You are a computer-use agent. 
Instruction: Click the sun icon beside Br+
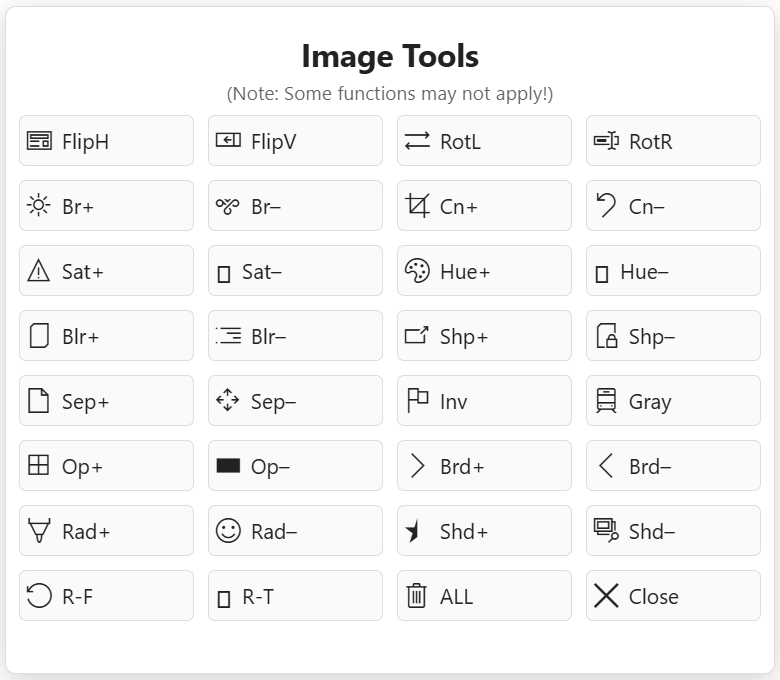(39, 206)
